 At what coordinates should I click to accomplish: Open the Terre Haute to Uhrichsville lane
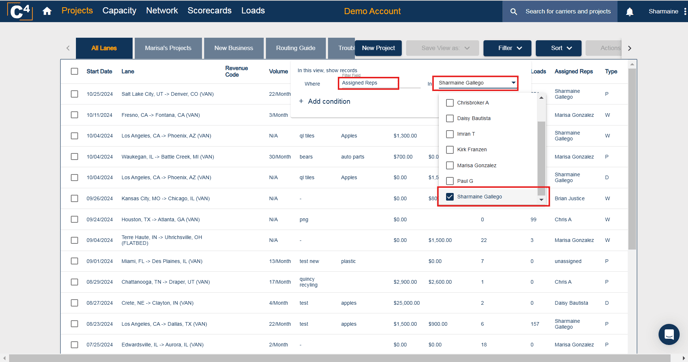click(162, 240)
